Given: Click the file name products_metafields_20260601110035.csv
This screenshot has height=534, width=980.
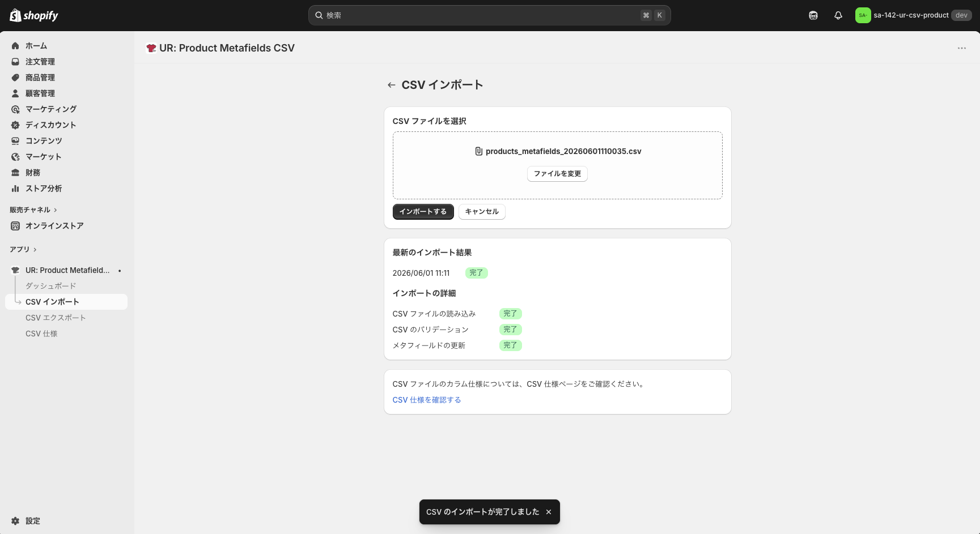Looking at the screenshot, I should point(563,151).
